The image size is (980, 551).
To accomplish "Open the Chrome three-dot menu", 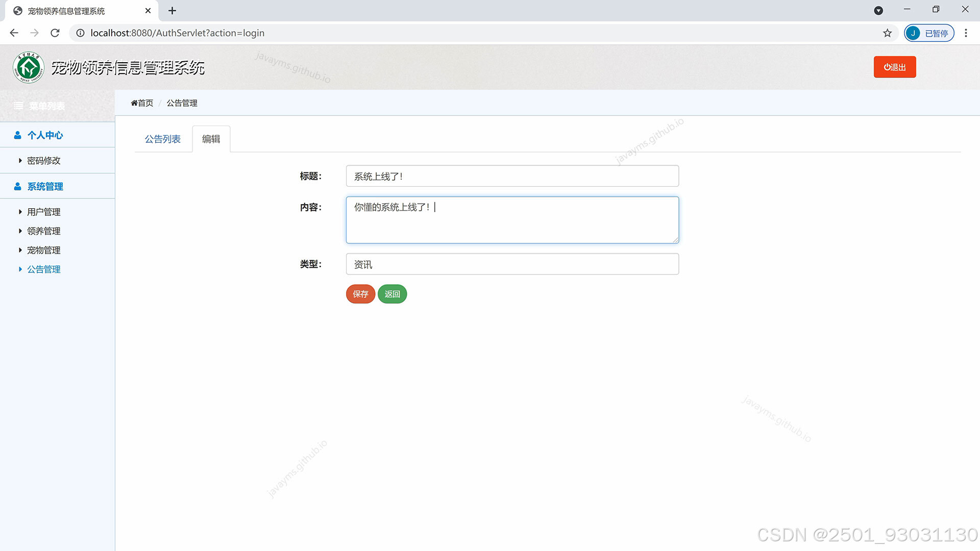I will (x=966, y=33).
